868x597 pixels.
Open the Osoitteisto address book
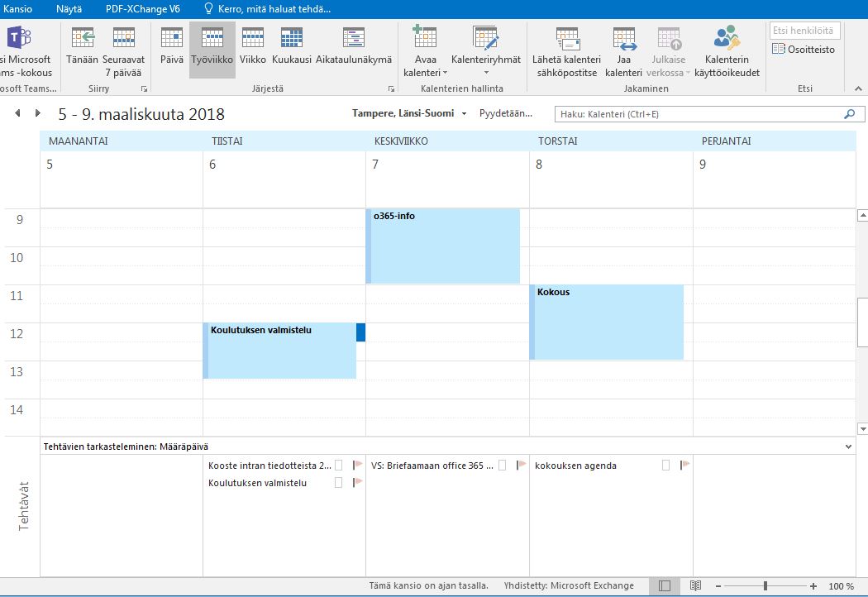click(x=803, y=50)
